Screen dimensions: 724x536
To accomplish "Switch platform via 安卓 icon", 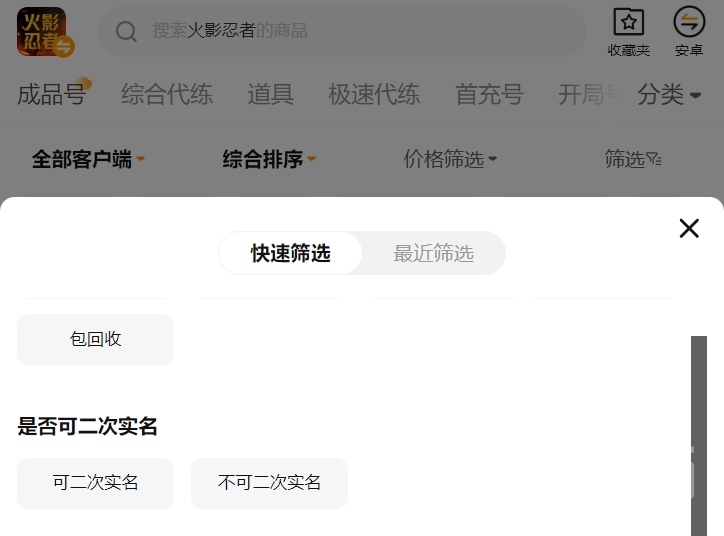I will [x=689, y=23].
